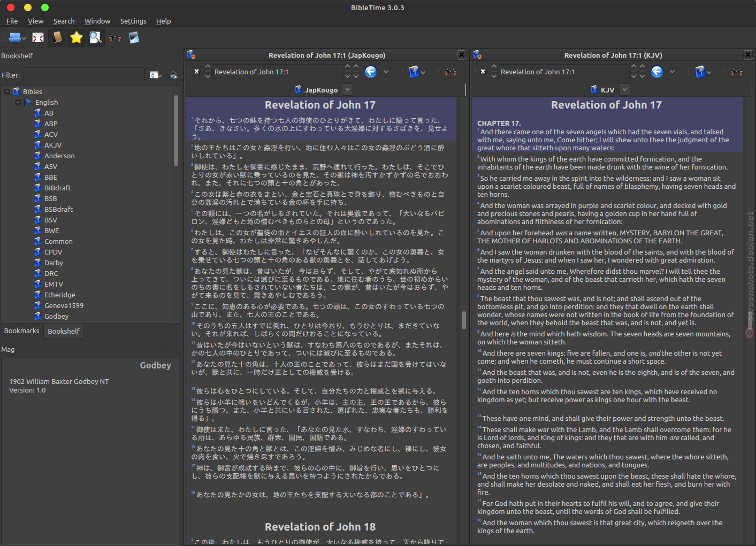Image resolution: width=756 pixels, height=546 pixels.
Task: Collapse the Bibles tree node
Action: click(x=7, y=92)
